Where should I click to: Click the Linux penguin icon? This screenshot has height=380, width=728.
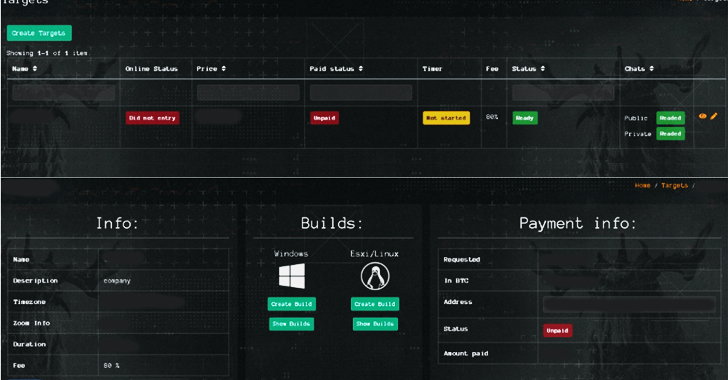pos(375,276)
